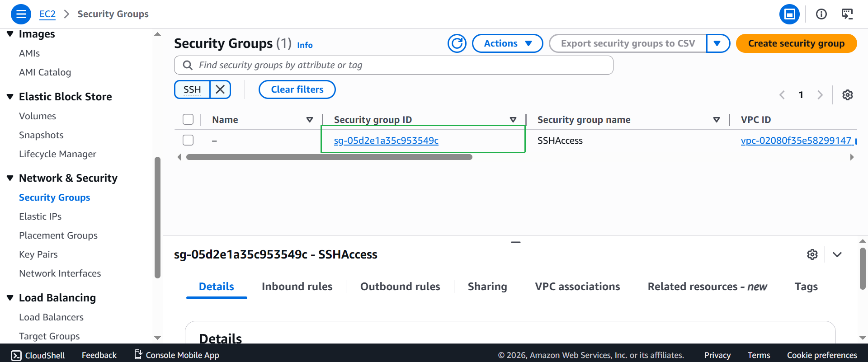The height and width of the screenshot is (362, 868).
Task: Open the navigation hamburger menu
Action: (21, 14)
